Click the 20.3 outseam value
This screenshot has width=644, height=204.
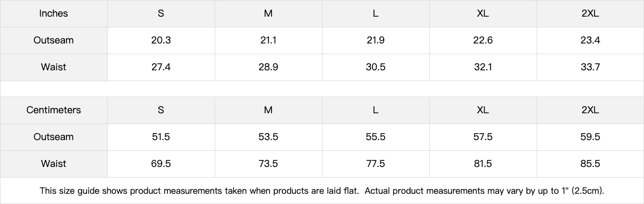click(x=161, y=40)
